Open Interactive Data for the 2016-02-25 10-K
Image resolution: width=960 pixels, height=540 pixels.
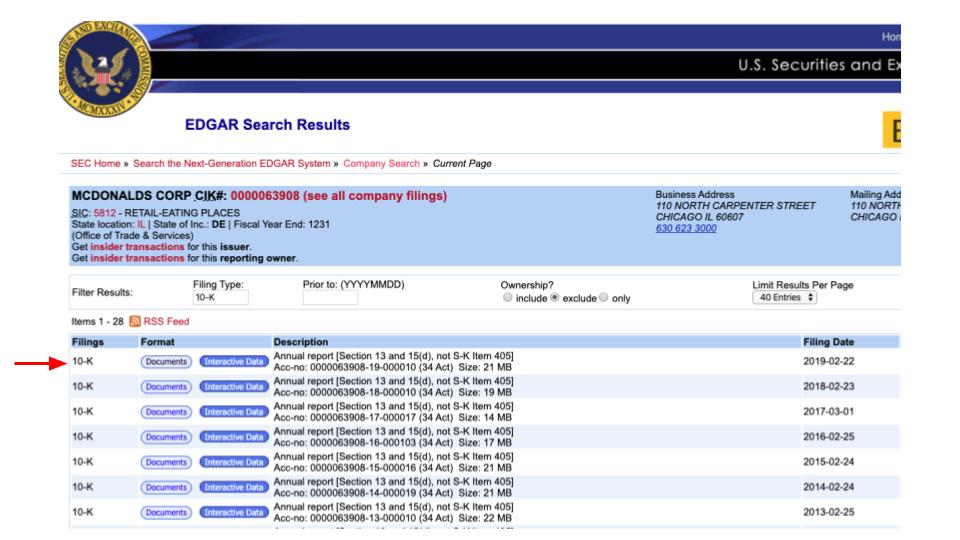[x=234, y=437]
